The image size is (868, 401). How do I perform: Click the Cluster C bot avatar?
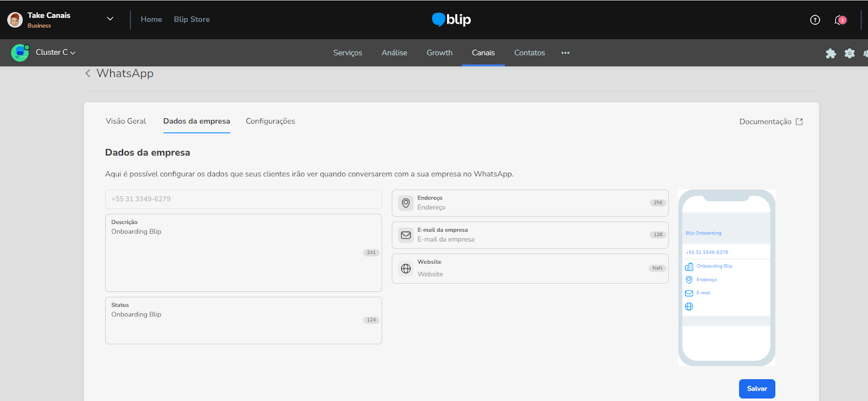(20, 53)
